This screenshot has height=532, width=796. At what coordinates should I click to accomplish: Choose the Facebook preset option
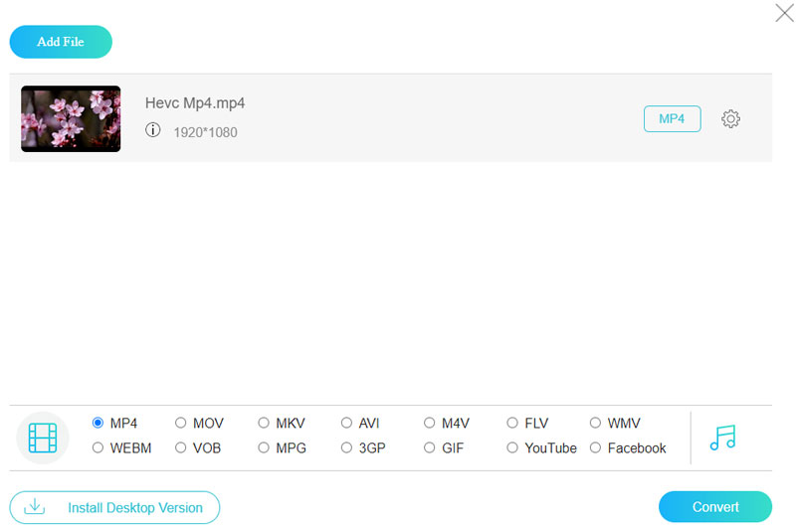point(596,447)
